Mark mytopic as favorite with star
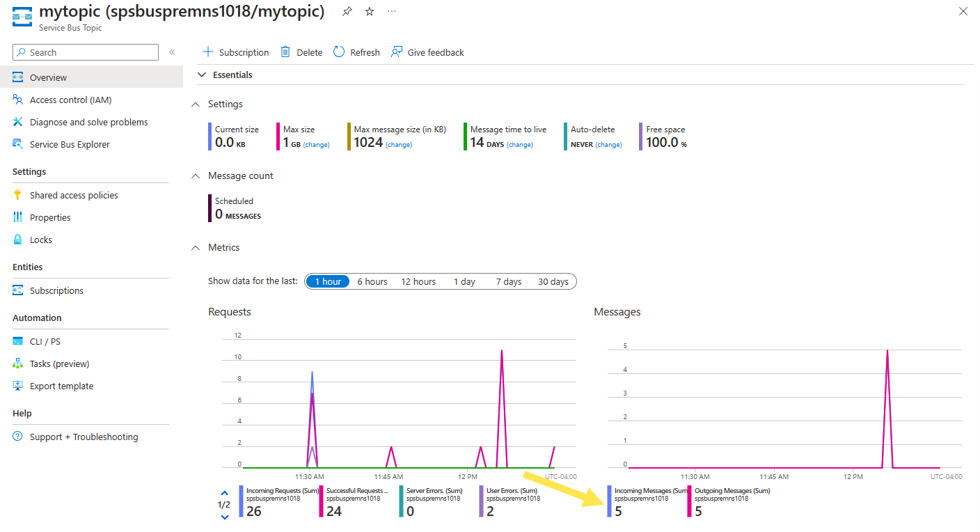This screenshot has width=980, height=532. [370, 12]
